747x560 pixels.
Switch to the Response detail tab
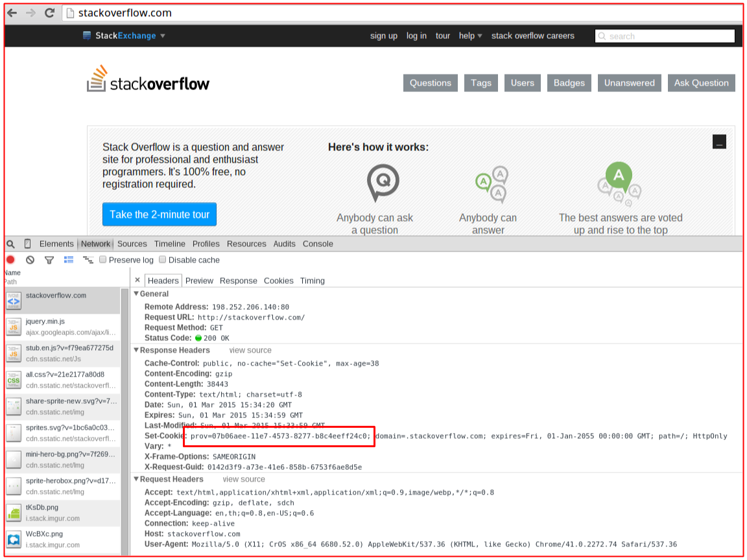(x=238, y=281)
